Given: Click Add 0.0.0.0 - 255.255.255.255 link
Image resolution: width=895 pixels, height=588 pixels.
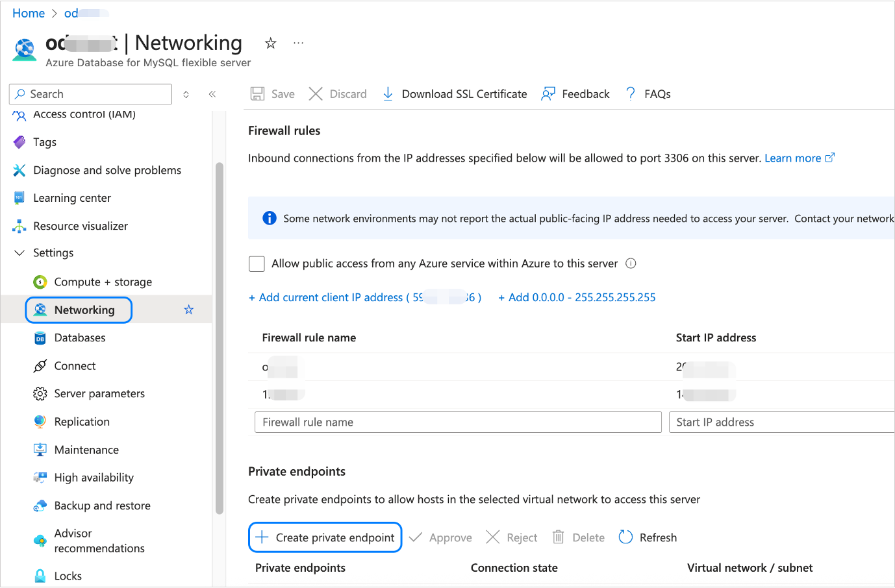Looking at the screenshot, I should coord(577,297).
